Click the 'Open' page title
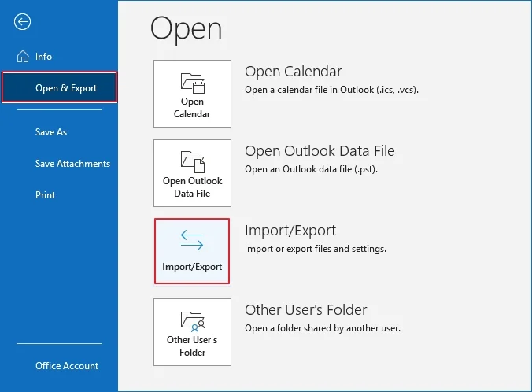Viewport: 532px width, 392px height. [187, 30]
